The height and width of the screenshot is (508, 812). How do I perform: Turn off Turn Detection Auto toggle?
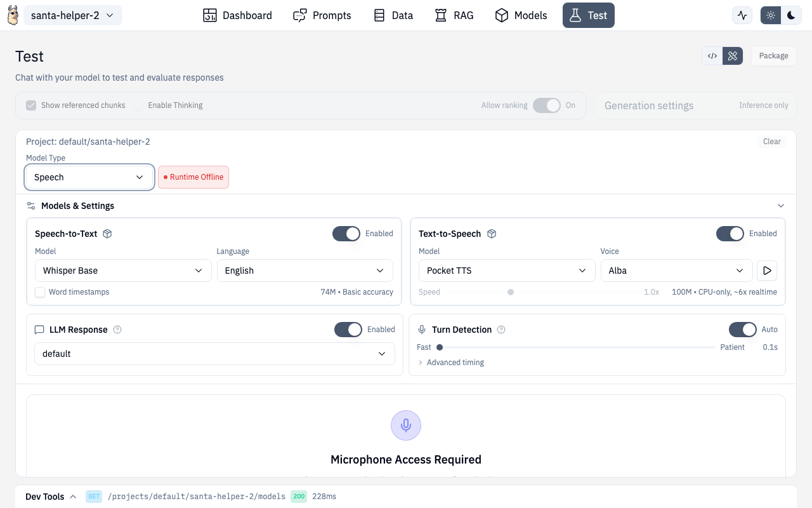[x=742, y=330]
